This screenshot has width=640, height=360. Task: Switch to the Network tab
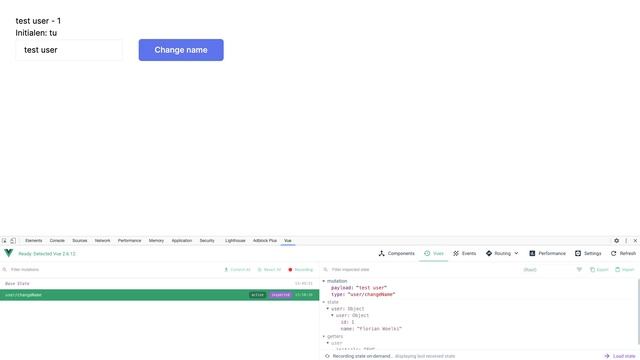click(102, 241)
